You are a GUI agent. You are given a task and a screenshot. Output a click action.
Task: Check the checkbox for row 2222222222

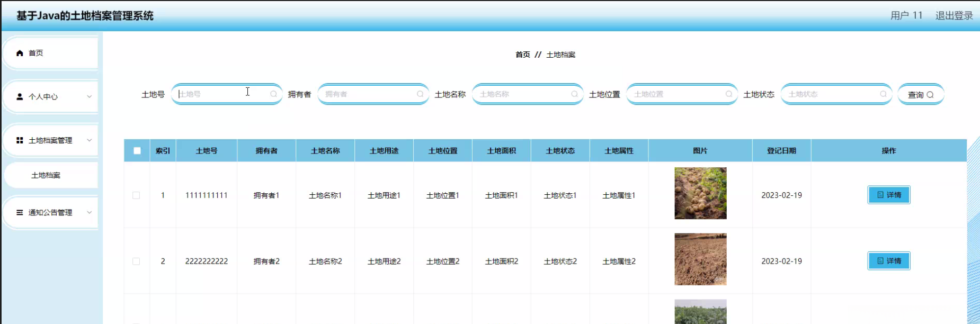tap(136, 262)
